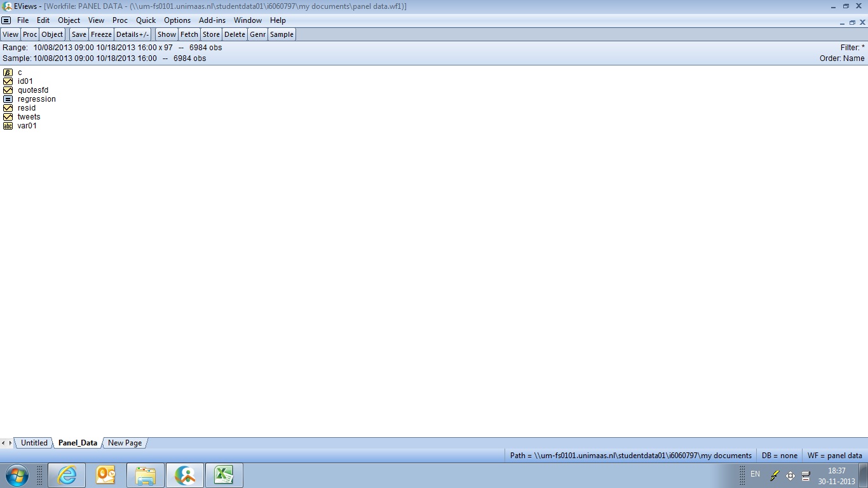Open the regression equation object icon
Viewport: 868px width, 488px height.
click(x=8, y=99)
